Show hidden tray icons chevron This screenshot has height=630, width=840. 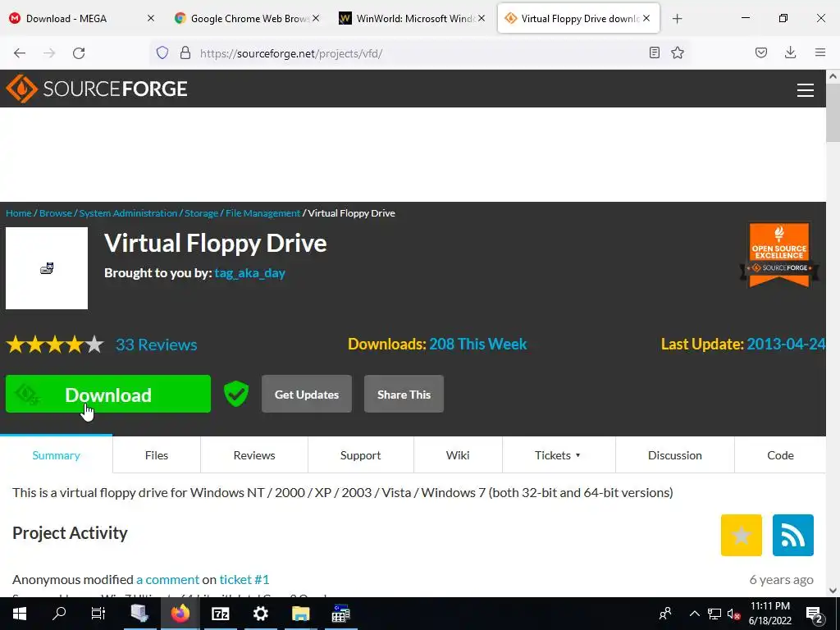694,614
